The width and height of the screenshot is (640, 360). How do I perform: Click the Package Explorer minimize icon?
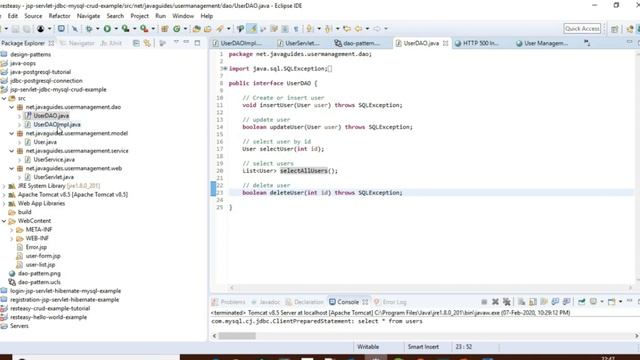point(186,42)
